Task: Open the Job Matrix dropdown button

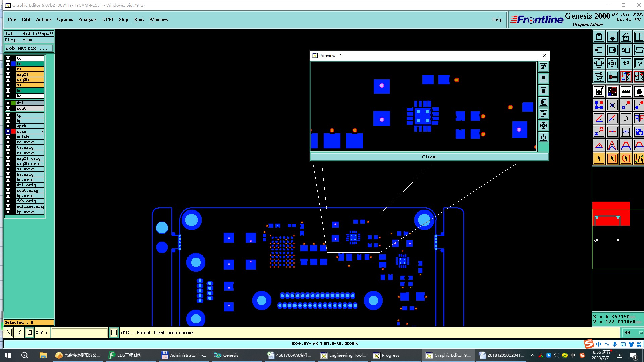Action: tap(29, 48)
